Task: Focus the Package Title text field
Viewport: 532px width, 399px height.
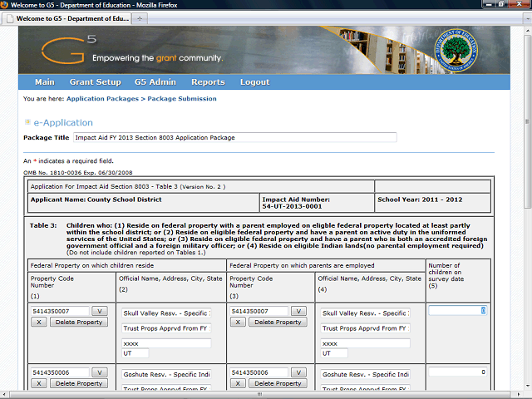Action: click(234, 137)
